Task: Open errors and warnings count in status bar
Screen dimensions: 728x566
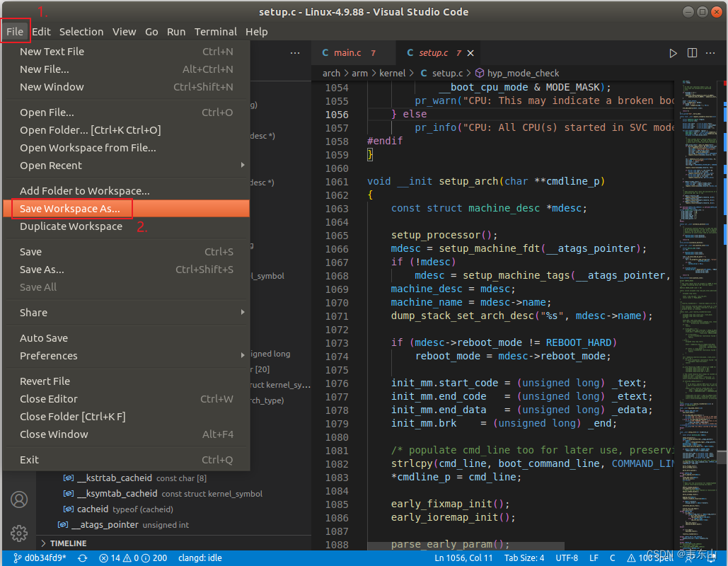Action: (x=133, y=558)
